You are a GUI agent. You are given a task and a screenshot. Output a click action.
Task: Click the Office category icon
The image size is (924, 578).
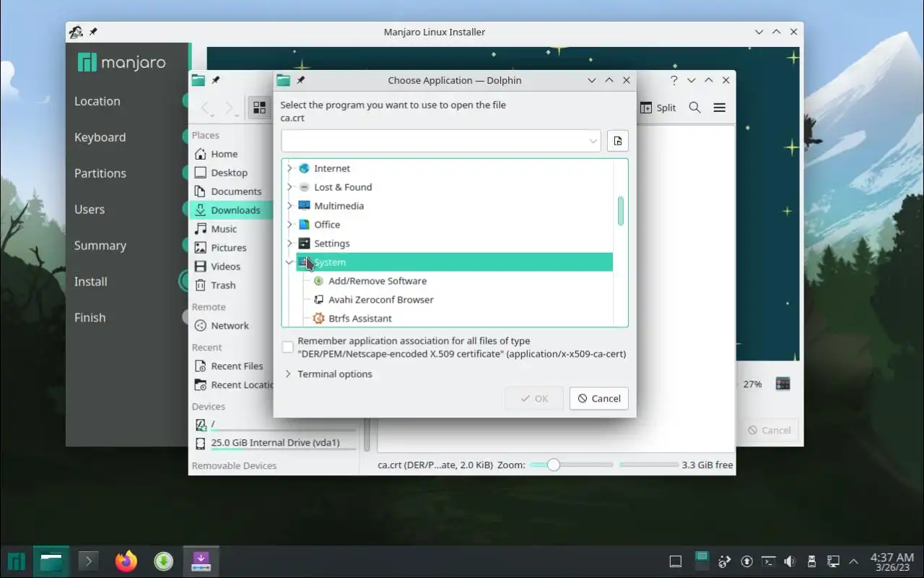coord(304,225)
